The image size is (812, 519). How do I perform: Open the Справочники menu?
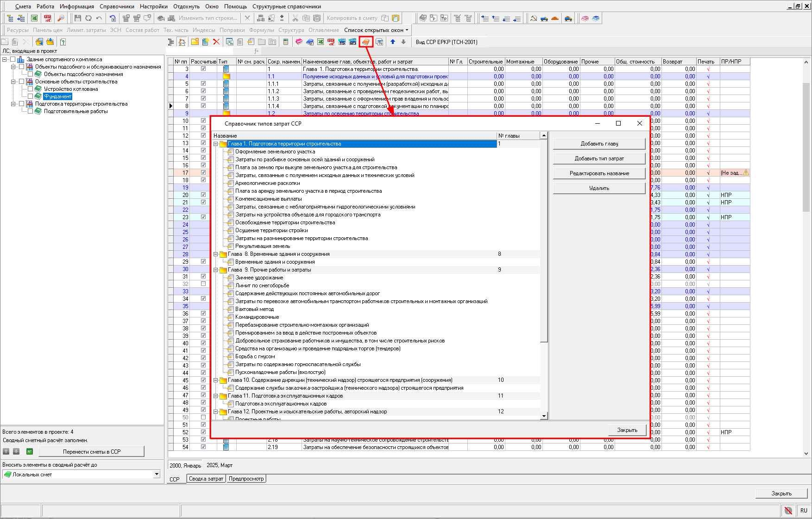pos(117,6)
